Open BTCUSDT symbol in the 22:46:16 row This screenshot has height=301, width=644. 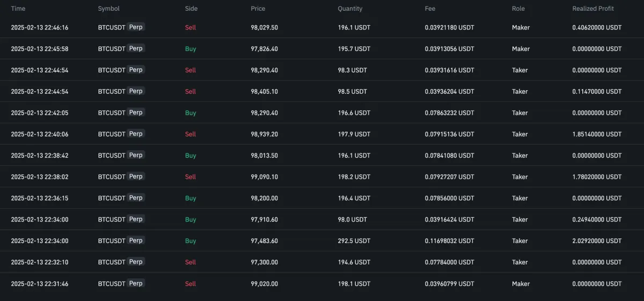point(112,27)
